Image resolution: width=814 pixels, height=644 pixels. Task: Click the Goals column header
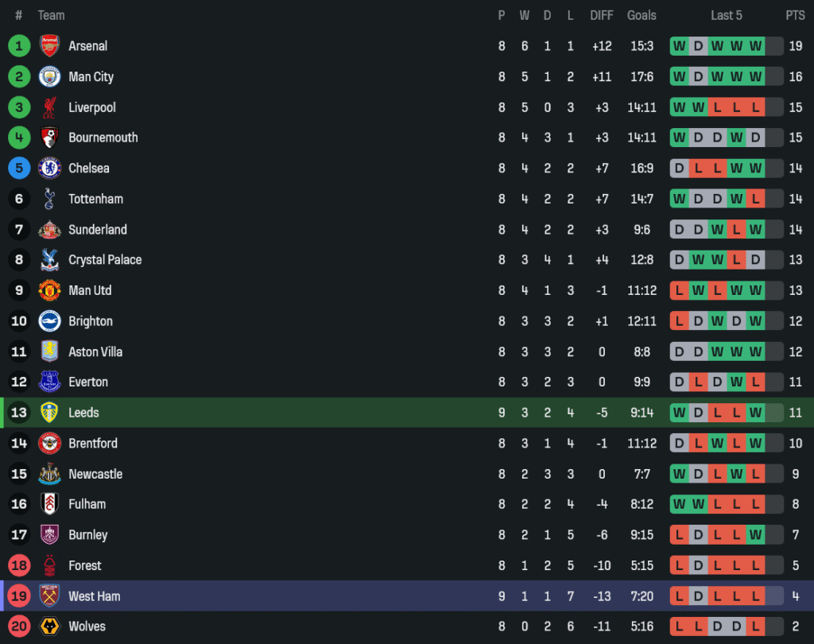(642, 15)
